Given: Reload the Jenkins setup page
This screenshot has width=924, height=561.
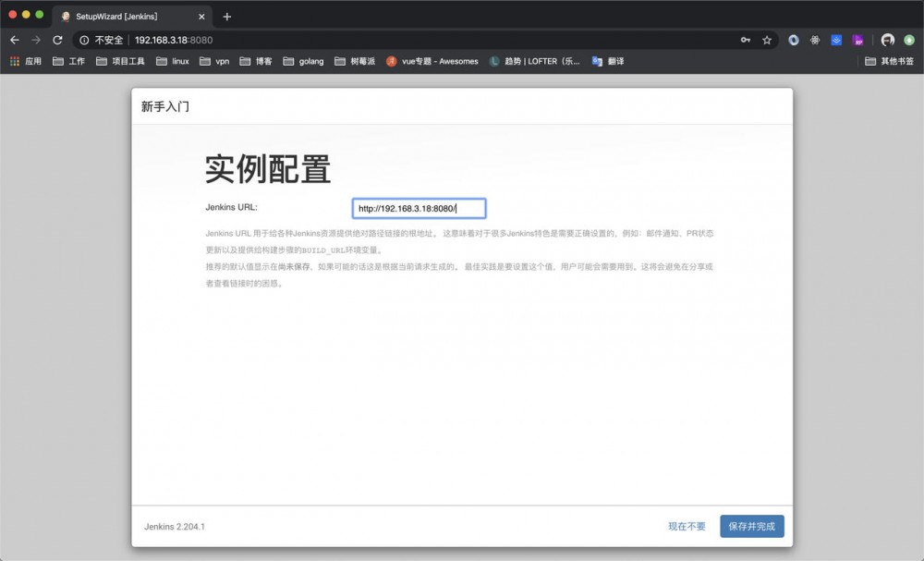Looking at the screenshot, I should tap(57, 40).
